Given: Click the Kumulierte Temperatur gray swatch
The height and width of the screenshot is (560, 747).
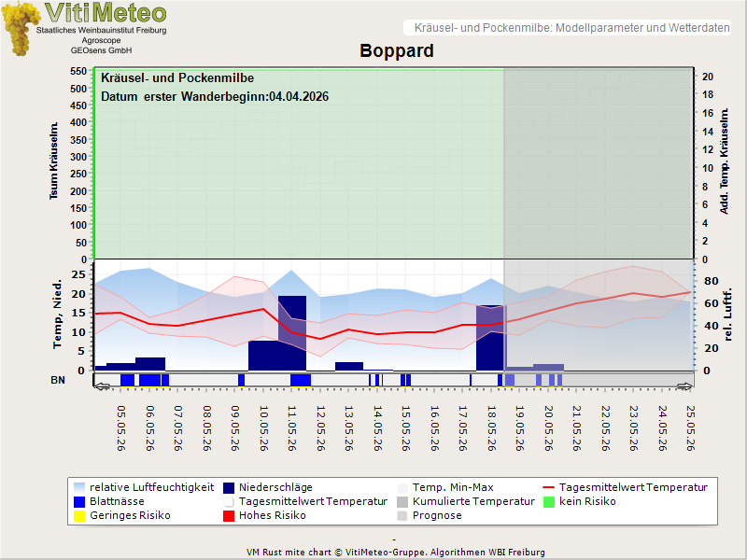Looking at the screenshot, I should pos(402,501).
